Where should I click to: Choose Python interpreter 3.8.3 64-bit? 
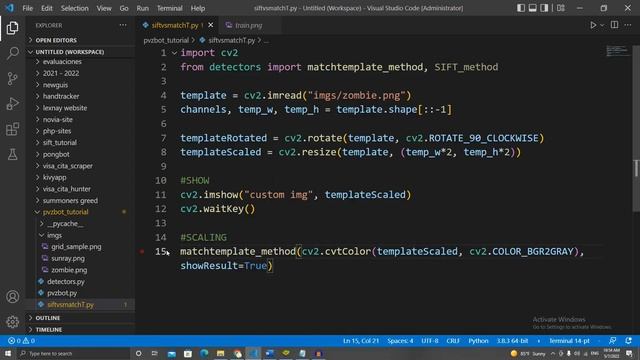512,341
